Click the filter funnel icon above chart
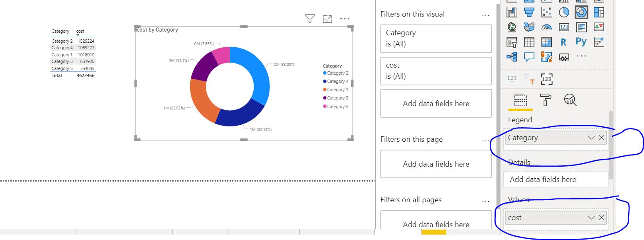Viewport: 644px width, 240px height. click(x=310, y=19)
